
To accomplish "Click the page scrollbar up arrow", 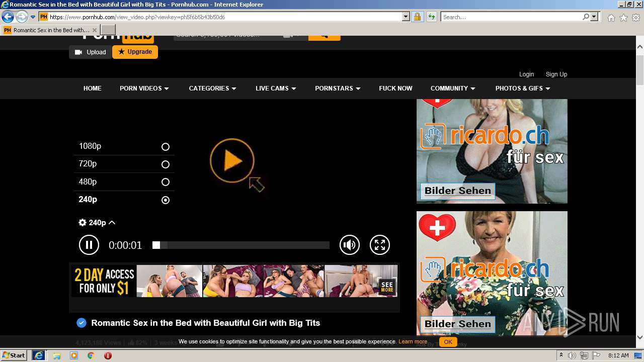I will 640,46.
